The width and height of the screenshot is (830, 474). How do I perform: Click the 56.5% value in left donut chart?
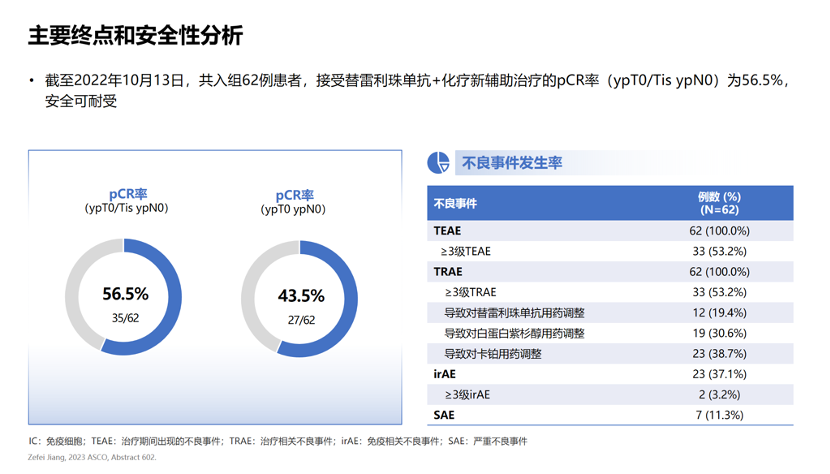(x=125, y=294)
